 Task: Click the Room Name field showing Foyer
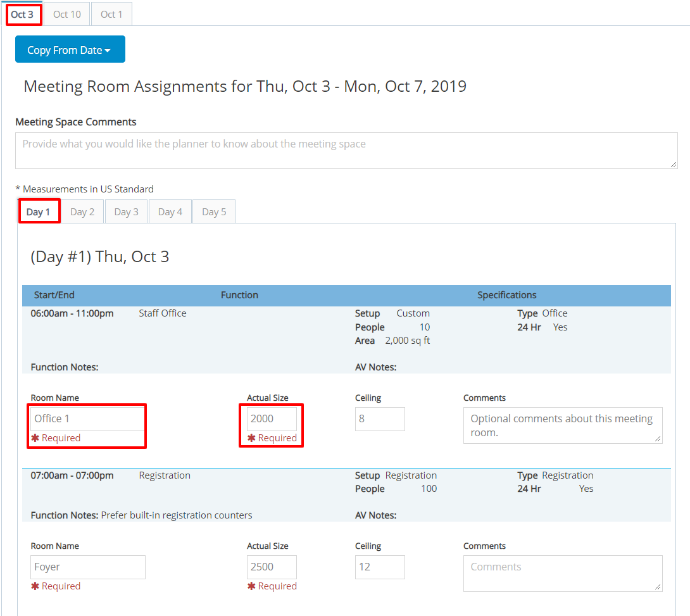[87, 567]
